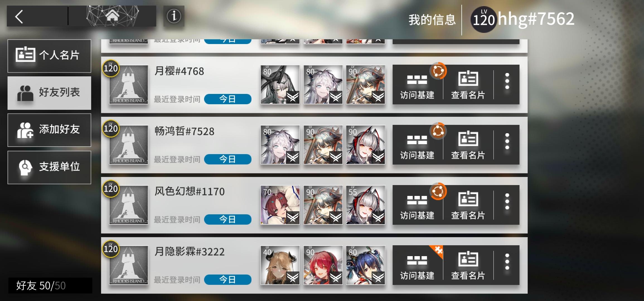Visit base of 月隐影霖#3222
Viewport: 644px width, 301px height.
click(x=417, y=265)
